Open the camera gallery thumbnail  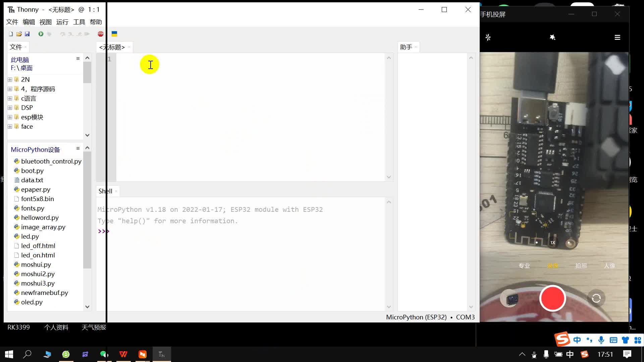pyautogui.click(x=511, y=299)
